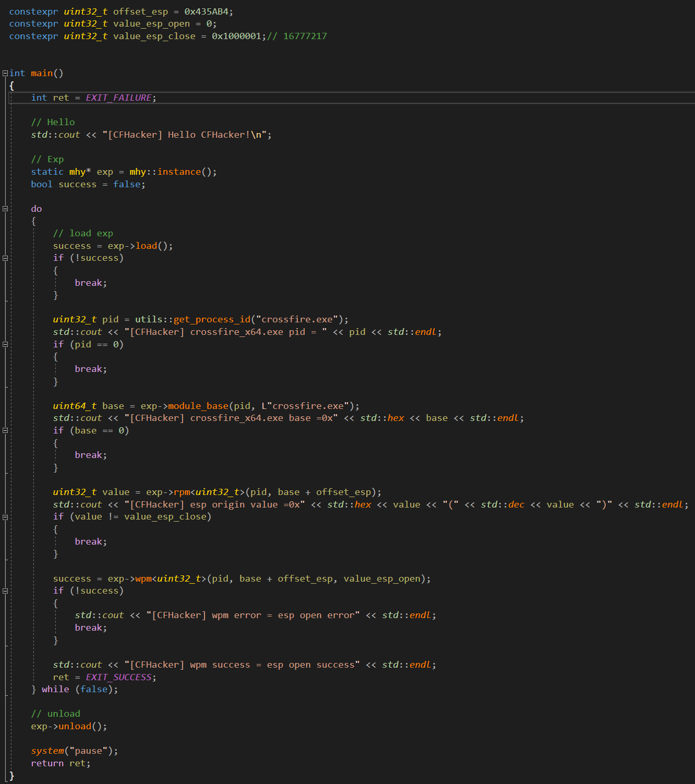Click the module_base method name

pos(198,406)
